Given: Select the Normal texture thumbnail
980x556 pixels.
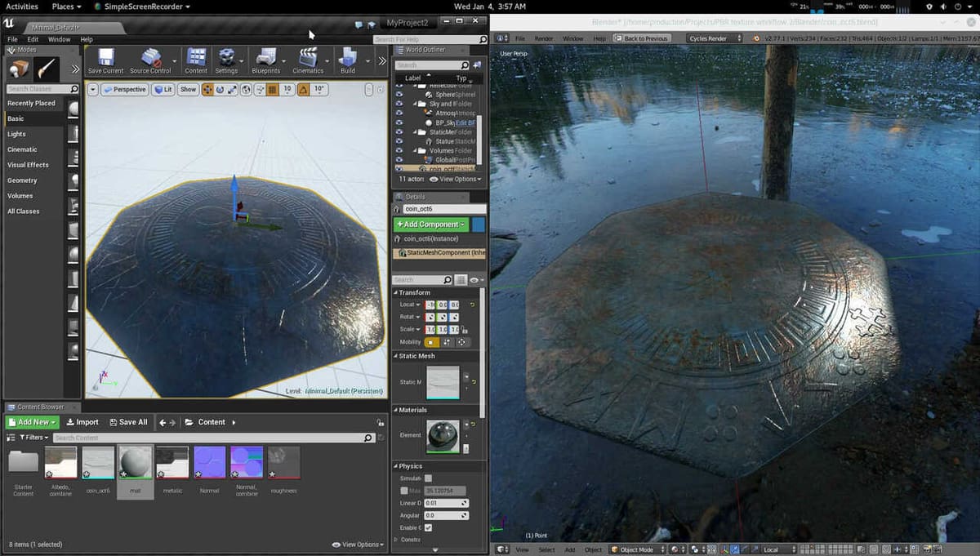Looking at the screenshot, I should 209,462.
